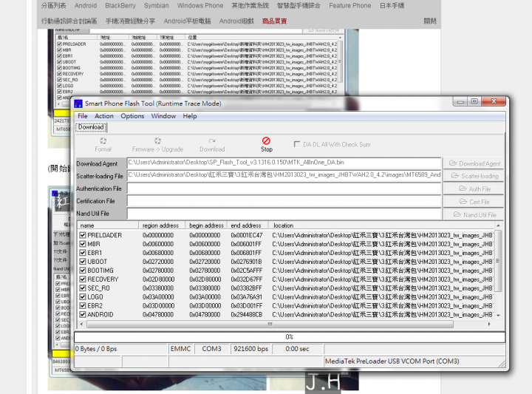Uncheck the UBOOT partition

tap(83, 261)
